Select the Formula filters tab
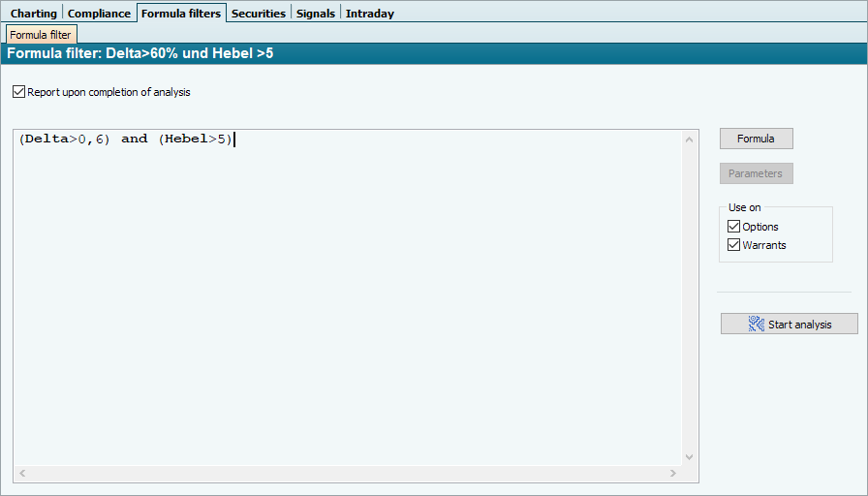868x496 pixels. [181, 14]
